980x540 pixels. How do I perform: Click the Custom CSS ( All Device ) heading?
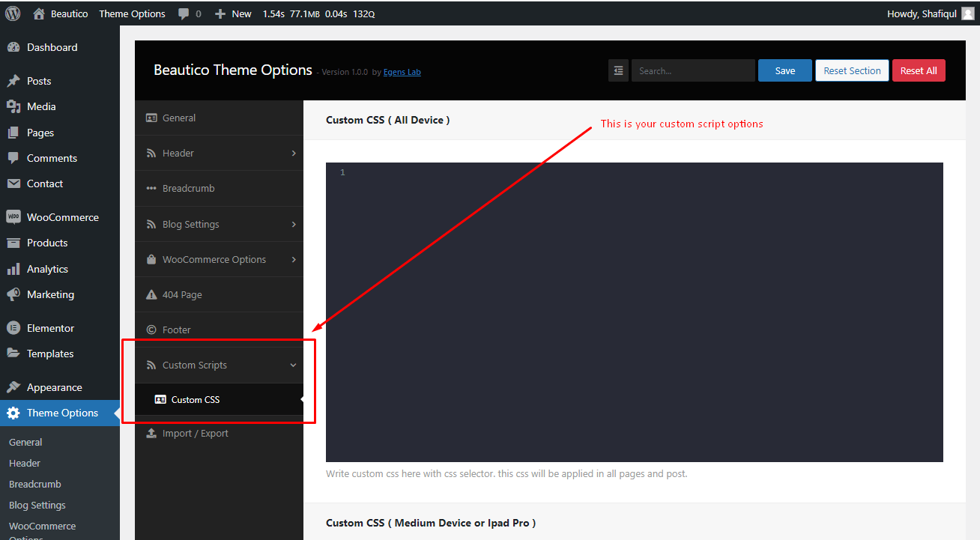point(388,120)
